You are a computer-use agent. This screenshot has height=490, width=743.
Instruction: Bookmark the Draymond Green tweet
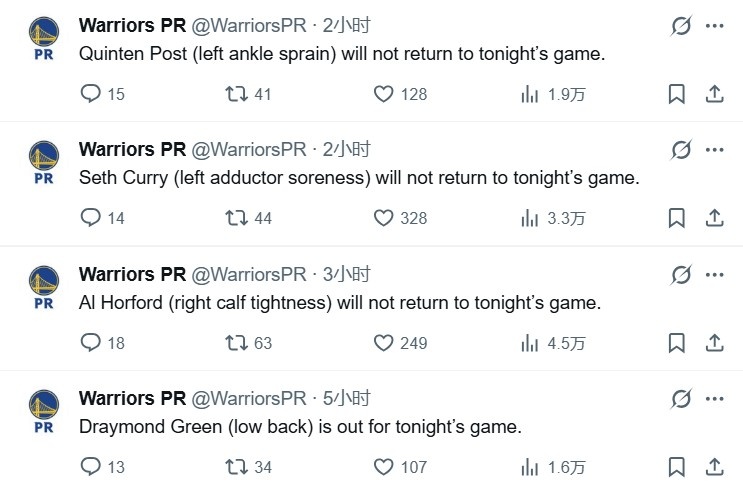pos(676,467)
